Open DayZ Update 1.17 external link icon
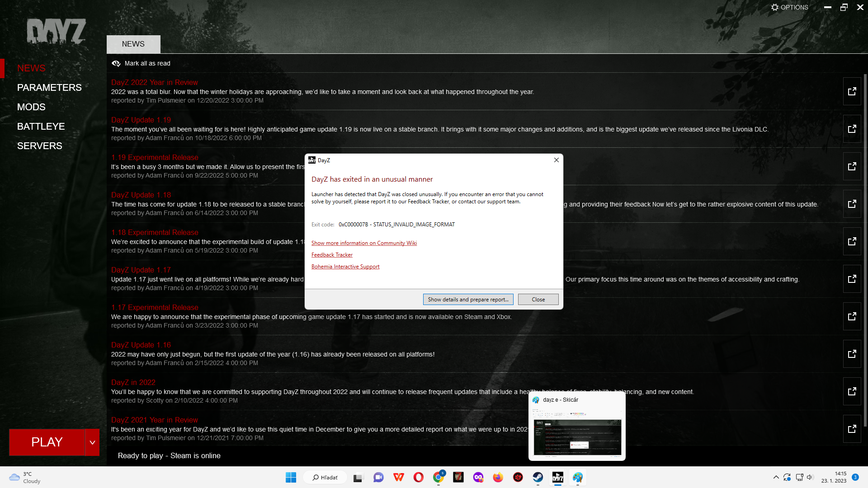This screenshot has height=488, width=868. [852, 279]
